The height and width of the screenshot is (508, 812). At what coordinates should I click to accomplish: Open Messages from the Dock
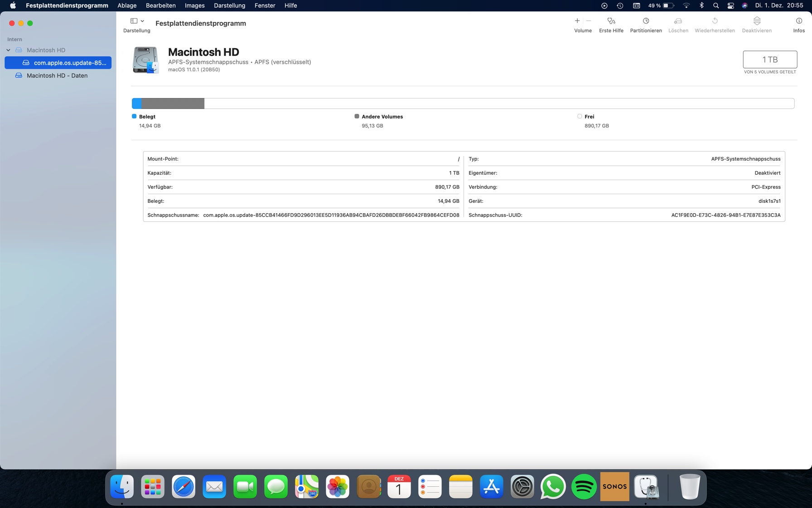(276, 487)
